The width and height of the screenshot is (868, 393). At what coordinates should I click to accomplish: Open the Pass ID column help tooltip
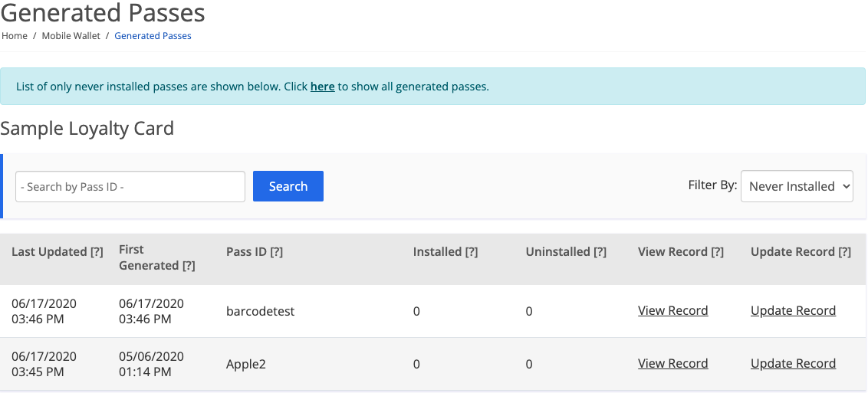tap(276, 252)
